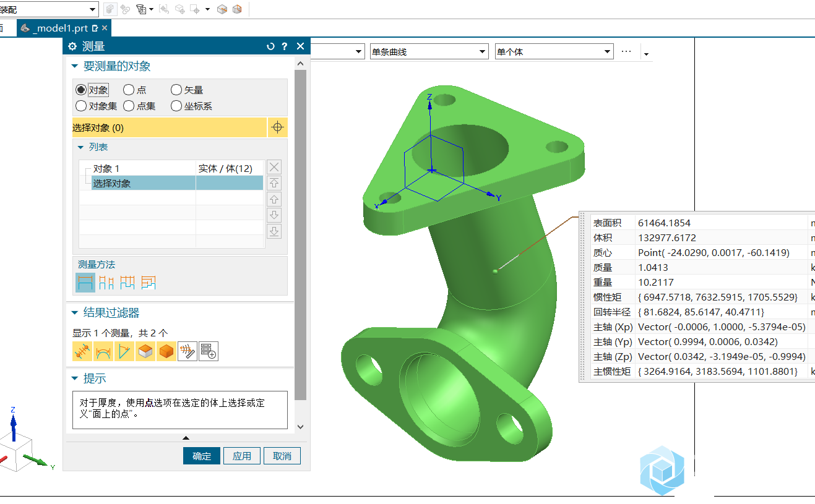
Task: Choose the free measurement method icon
Action: (x=85, y=283)
